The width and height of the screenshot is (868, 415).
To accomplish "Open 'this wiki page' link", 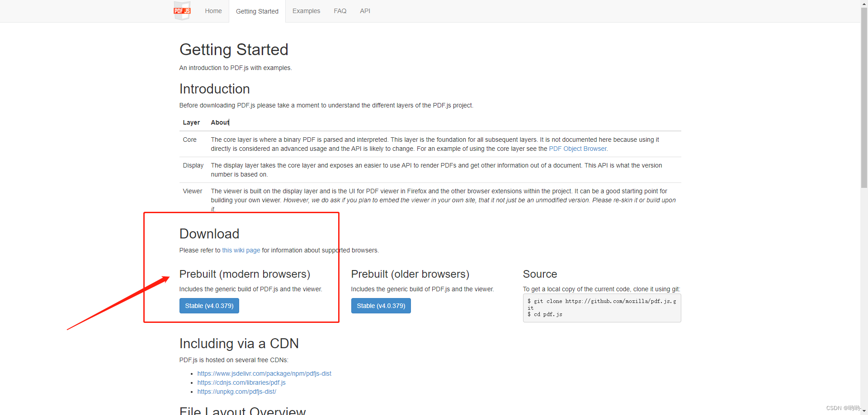I will pyautogui.click(x=241, y=250).
